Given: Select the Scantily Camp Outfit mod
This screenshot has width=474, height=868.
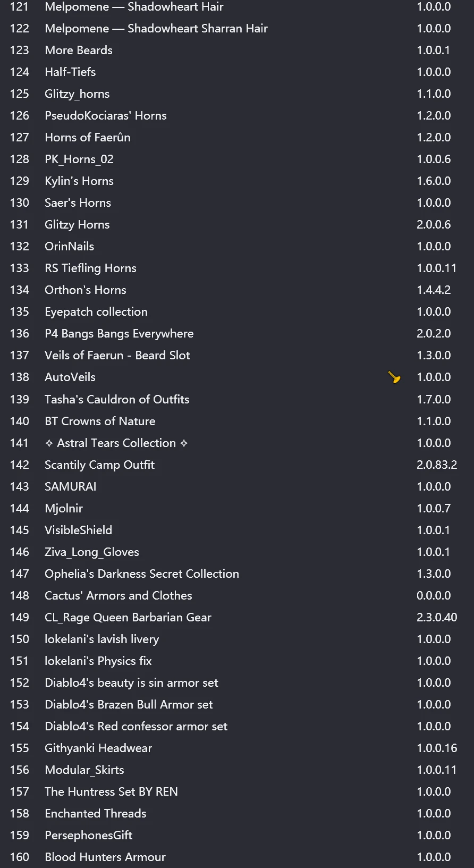Looking at the screenshot, I should click(99, 465).
